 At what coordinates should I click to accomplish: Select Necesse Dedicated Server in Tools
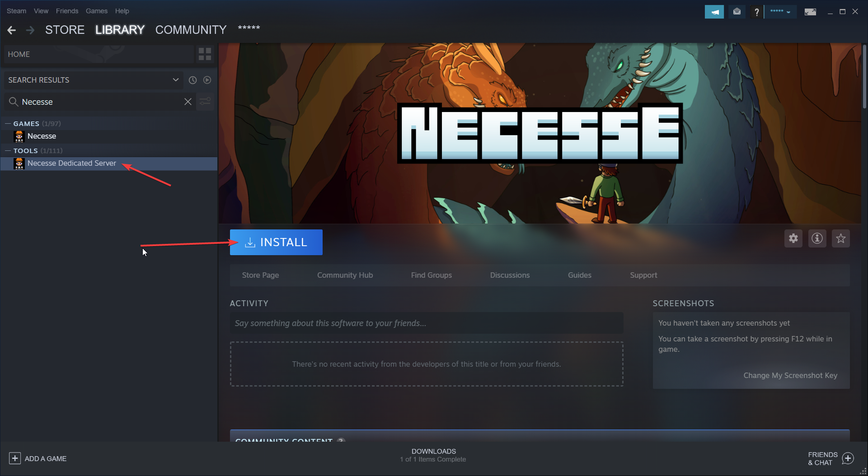[x=109, y=163]
